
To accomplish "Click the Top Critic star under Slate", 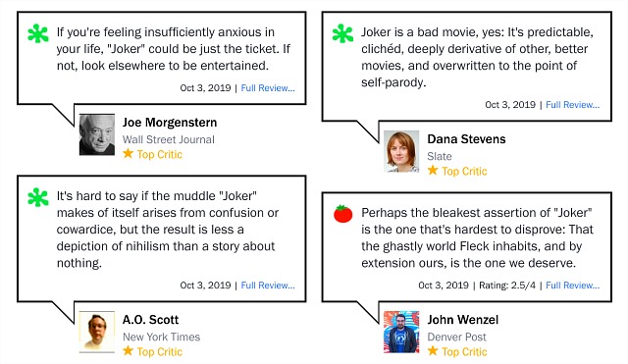I will [x=433, y=171].
